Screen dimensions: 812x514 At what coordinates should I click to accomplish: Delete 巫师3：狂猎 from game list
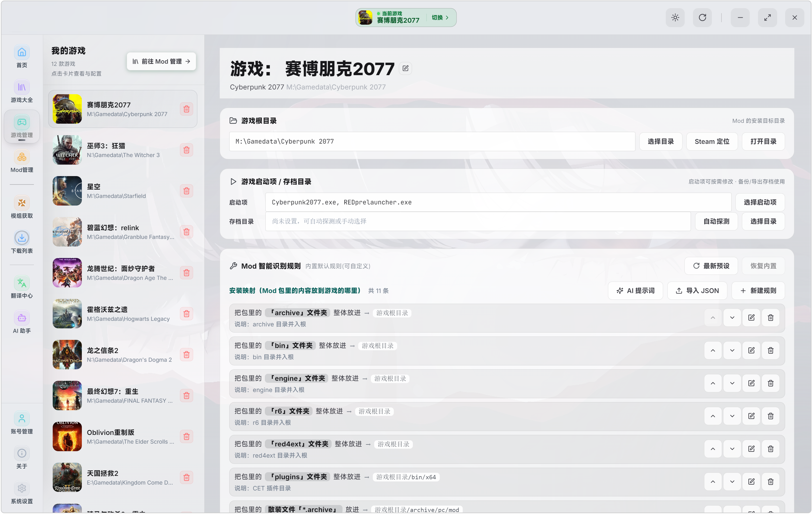[186, 150]
